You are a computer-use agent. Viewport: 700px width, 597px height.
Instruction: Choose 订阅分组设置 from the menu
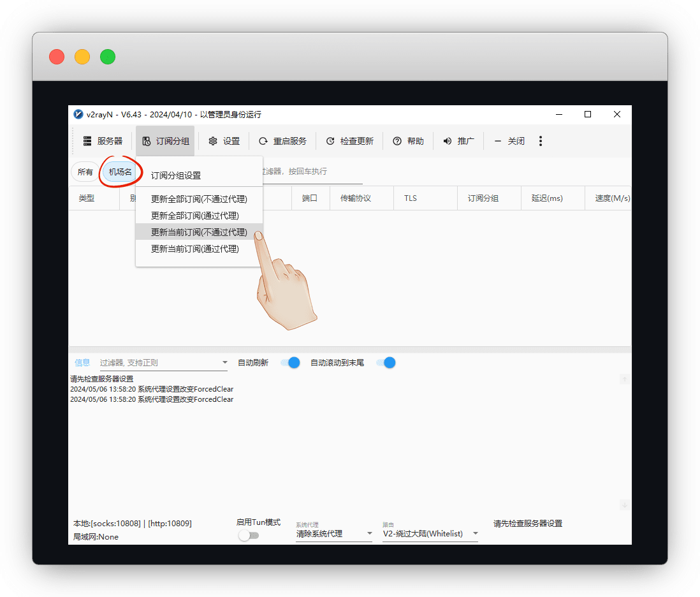pos(176,175)
